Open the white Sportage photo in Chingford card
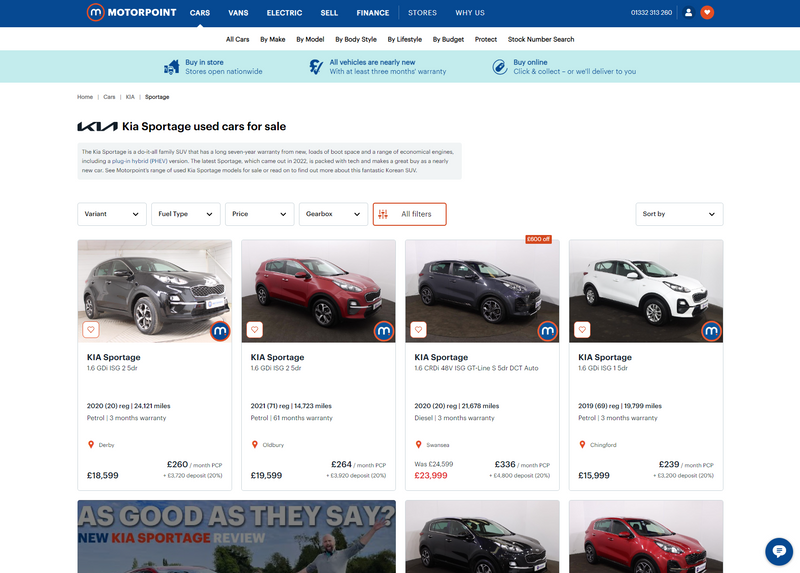Screen dimensions: 800x573 [x=646, y=291]
